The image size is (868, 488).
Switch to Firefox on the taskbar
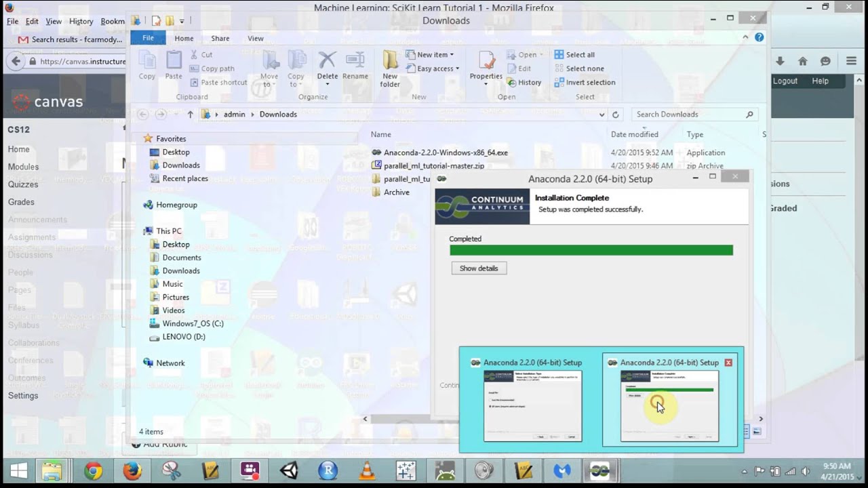132,470
